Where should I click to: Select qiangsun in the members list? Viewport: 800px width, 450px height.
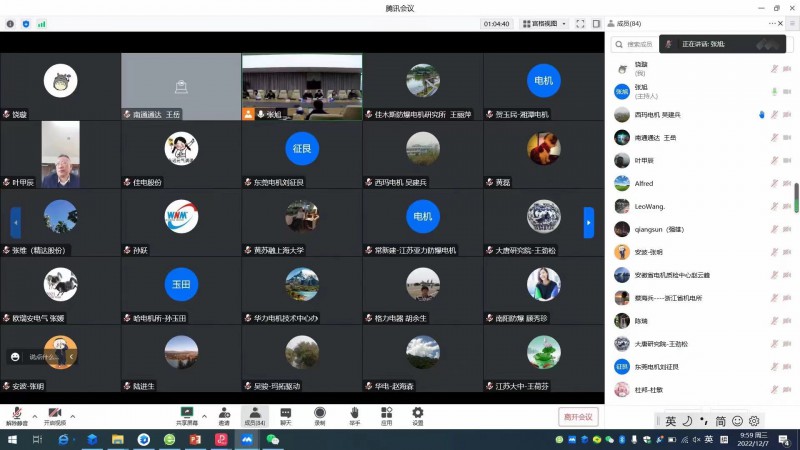(702, 229)
